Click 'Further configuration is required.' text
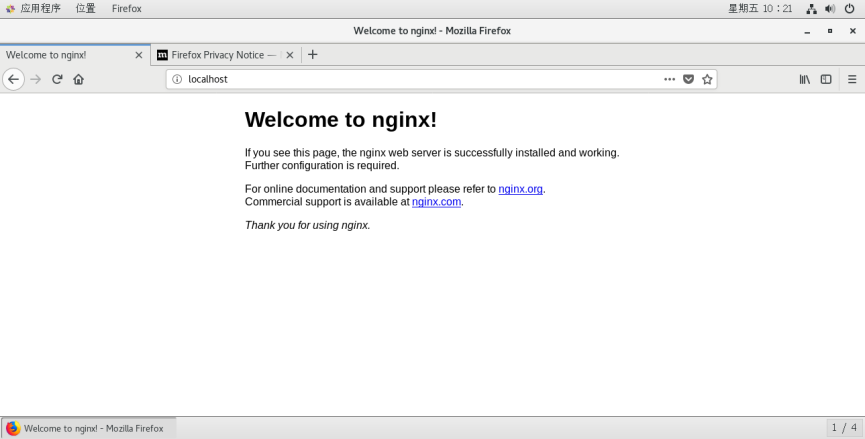865x439 pixels. coord(322,165)
